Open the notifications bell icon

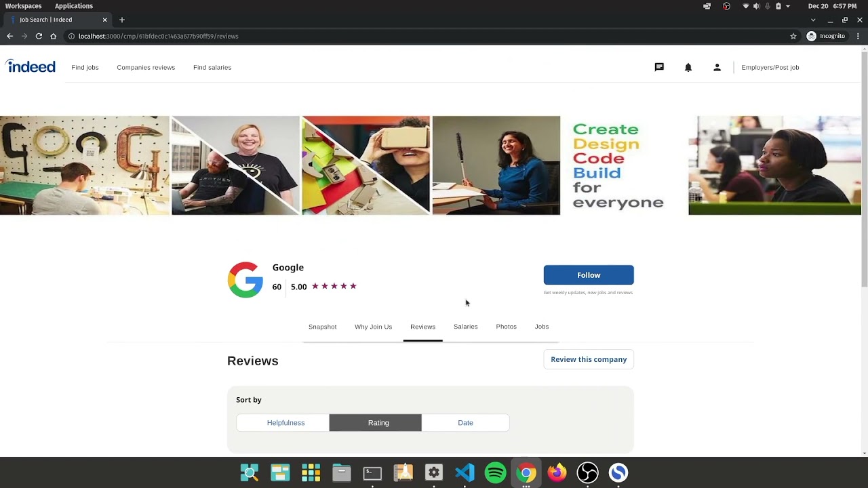click(688, 67)
